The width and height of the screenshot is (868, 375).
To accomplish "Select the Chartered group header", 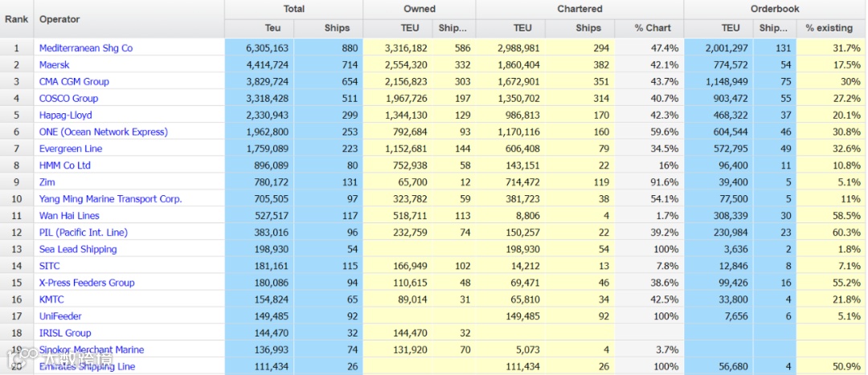I will click(x=579, y=10).
